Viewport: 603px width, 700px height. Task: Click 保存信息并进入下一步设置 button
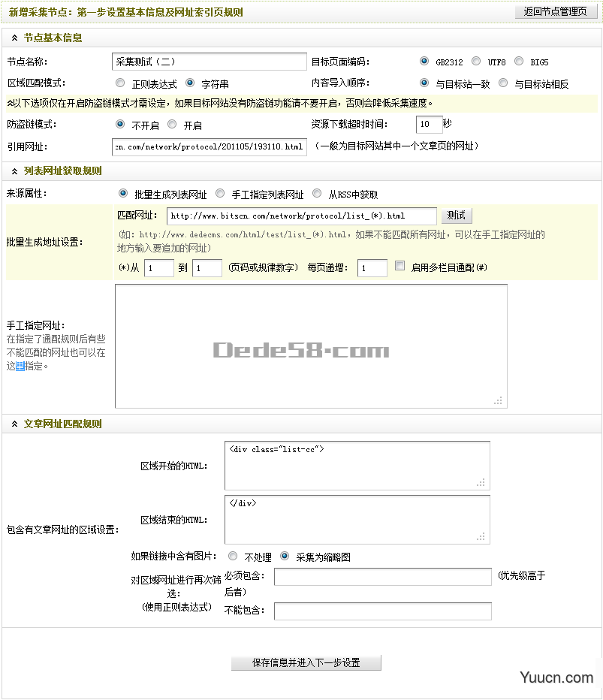click(x=306, y=662)
